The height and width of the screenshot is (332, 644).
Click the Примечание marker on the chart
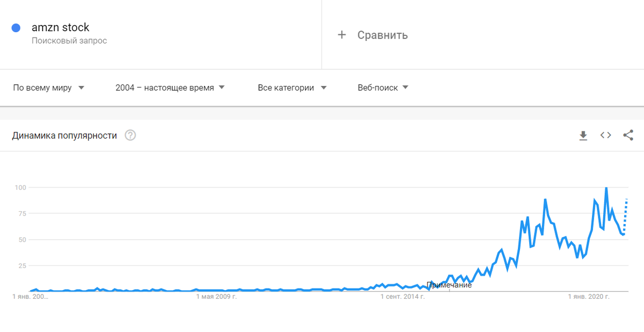click(449, 285)
